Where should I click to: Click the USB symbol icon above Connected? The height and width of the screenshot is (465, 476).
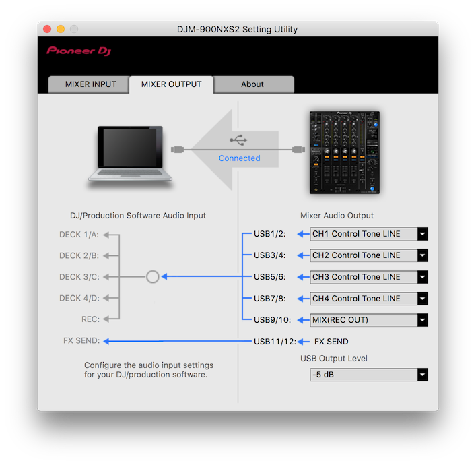pyautogui.click(x=238, y=139)
